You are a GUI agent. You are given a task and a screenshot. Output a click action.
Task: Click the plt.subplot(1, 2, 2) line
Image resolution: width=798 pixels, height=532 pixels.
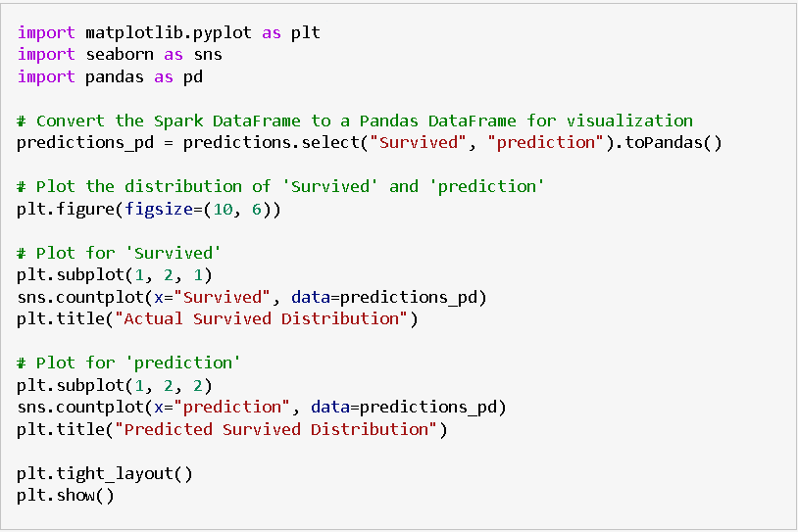pyautogui.click(x=115, y=384)
